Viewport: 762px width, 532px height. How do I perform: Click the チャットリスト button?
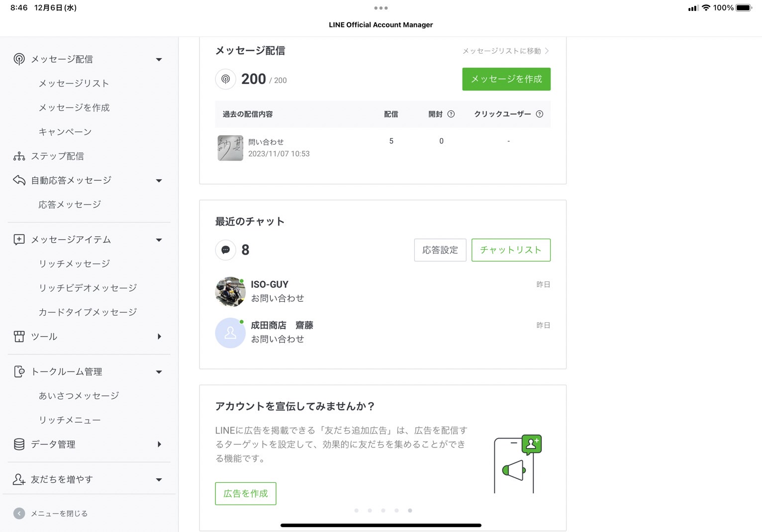coord(511,250)
